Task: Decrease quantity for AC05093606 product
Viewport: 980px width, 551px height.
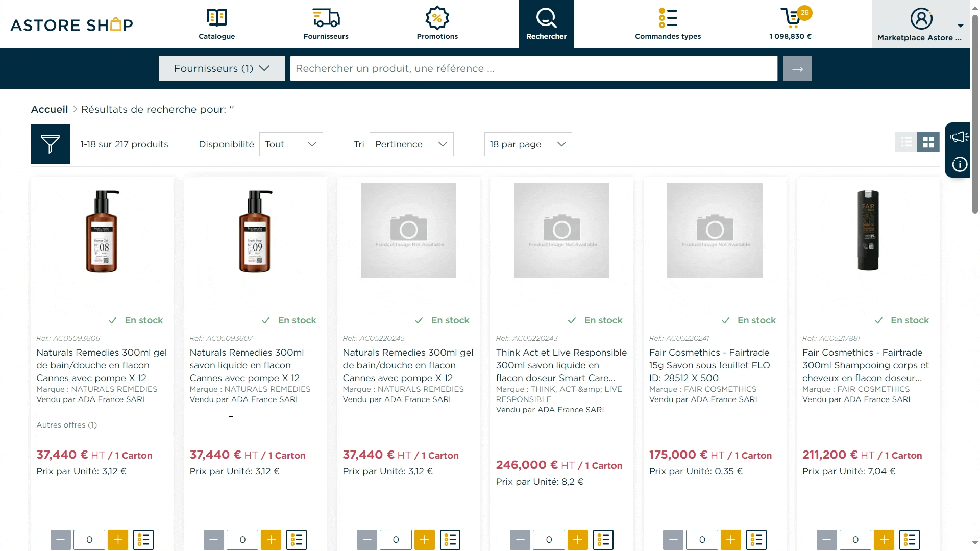Action: click(x=61, y=540)
